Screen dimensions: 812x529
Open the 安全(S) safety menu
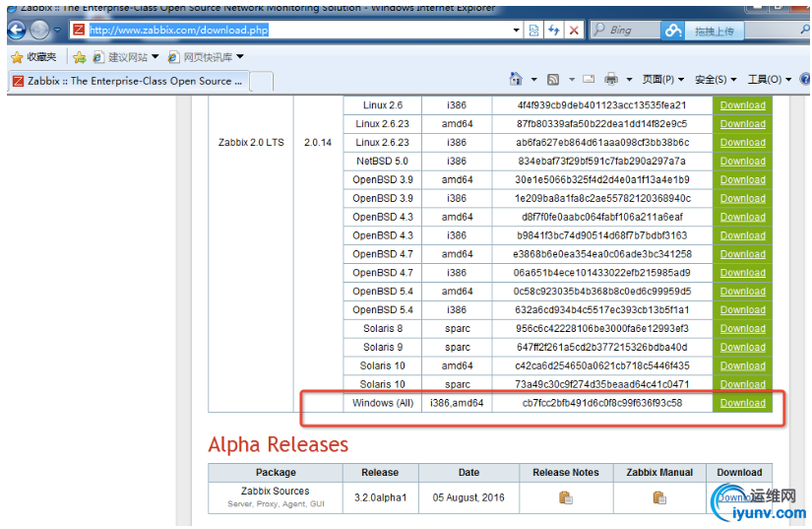coord(716,79)
